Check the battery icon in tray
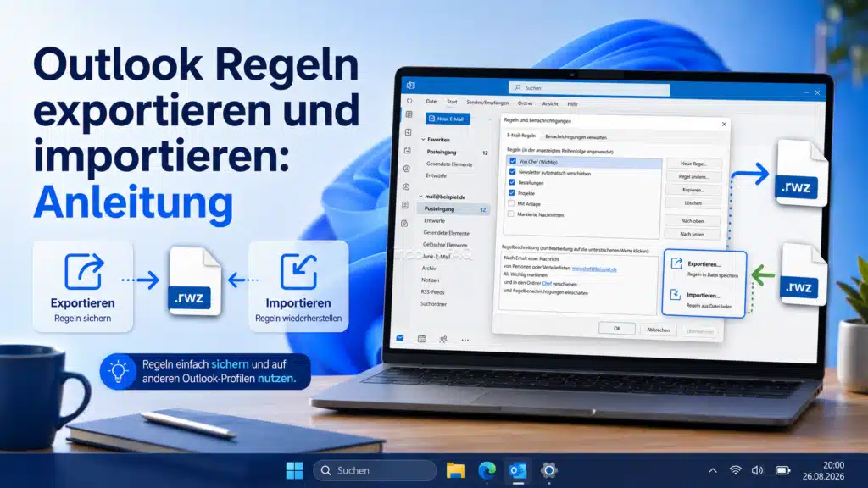 pyautogui.click(x=782, y=470)
